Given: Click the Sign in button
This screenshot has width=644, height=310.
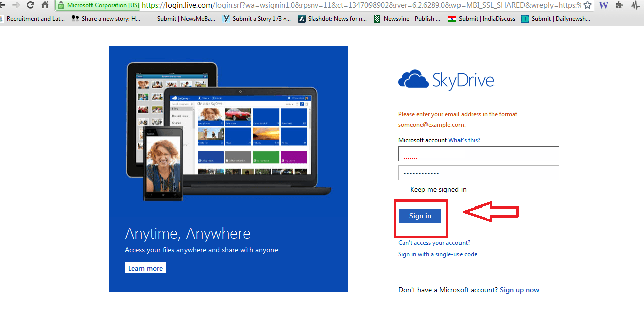Looking at the screenshot, I should [x=420, y=216].
